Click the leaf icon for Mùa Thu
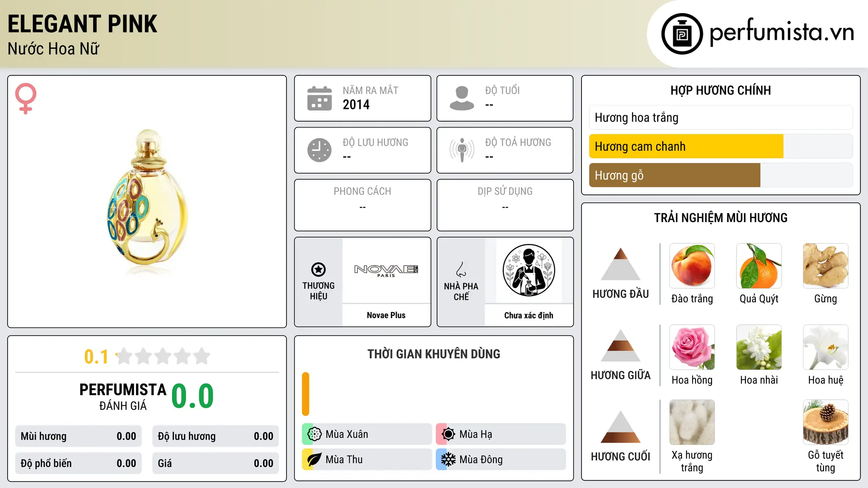This screenshot has width=868, height=488. coord(314,460)
